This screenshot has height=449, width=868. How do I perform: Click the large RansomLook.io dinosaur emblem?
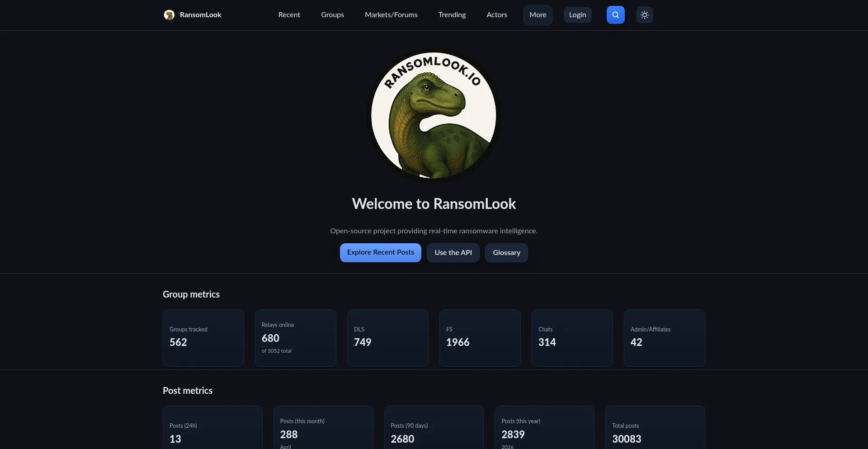pyautogui.click(x=434, y=115)
